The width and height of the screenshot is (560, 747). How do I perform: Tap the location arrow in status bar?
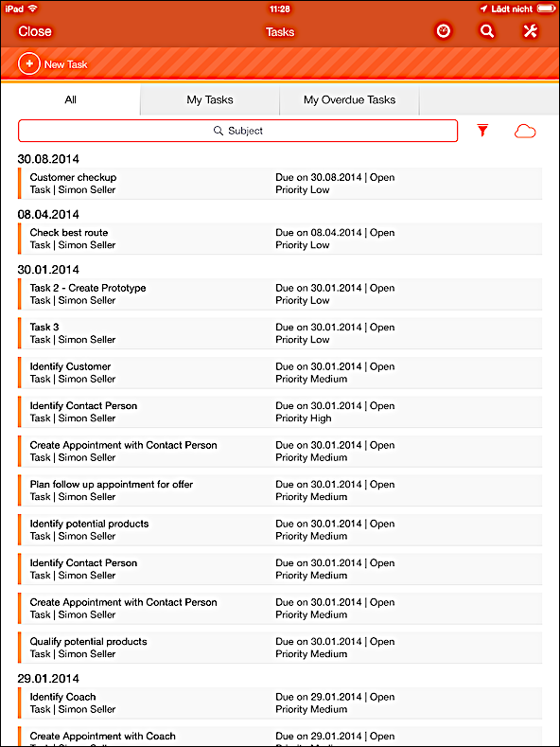point(483,9)
